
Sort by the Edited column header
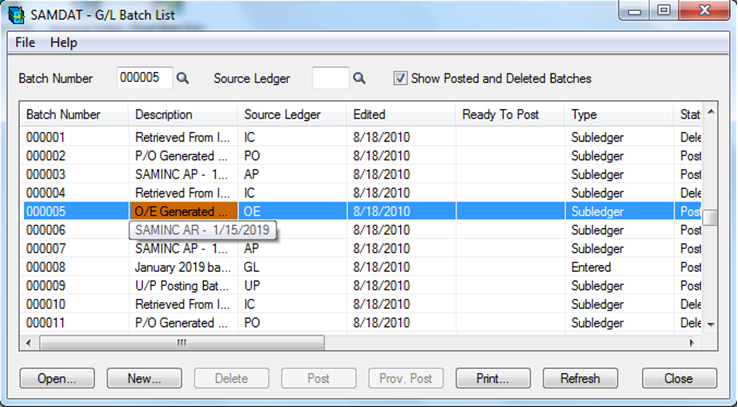click(x=401, y=114)
